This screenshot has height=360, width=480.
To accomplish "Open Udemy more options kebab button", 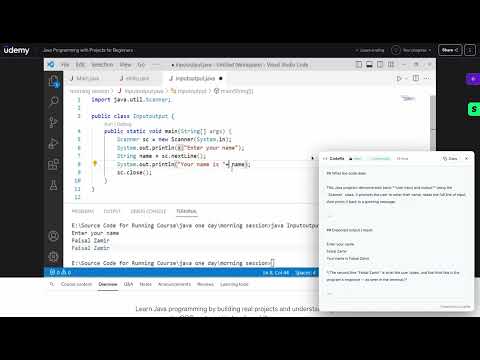I will (470, 50).
